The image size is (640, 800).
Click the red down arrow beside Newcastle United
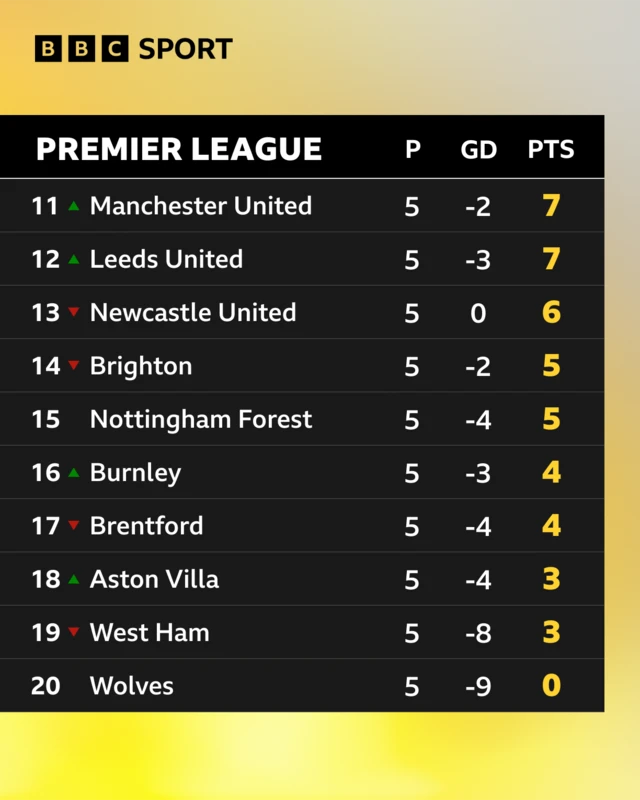tap(73, 313)
